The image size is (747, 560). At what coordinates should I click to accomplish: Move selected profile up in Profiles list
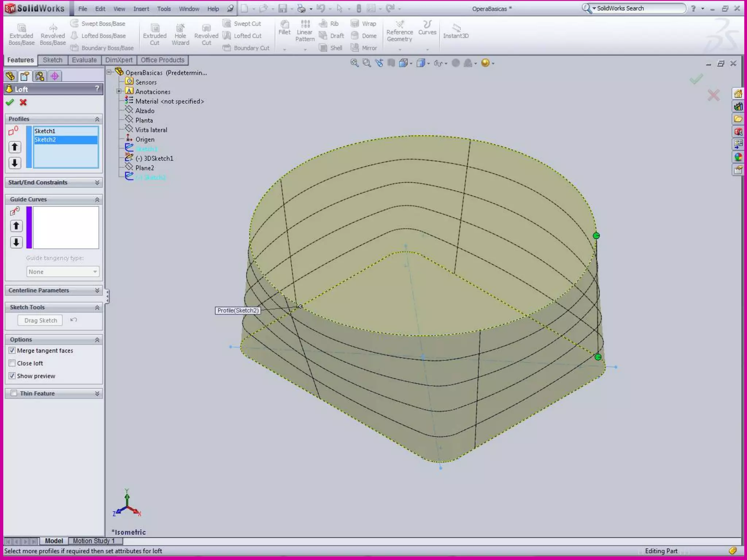coord(15,147)
